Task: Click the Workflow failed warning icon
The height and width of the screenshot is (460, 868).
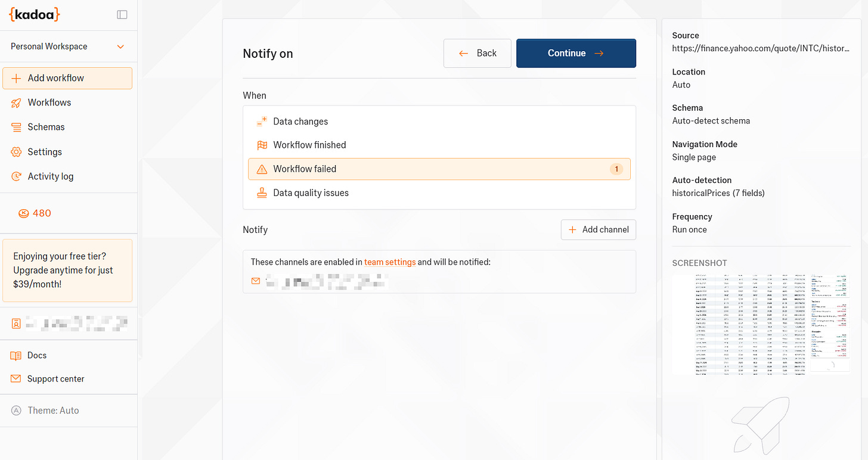Action: 261,169
